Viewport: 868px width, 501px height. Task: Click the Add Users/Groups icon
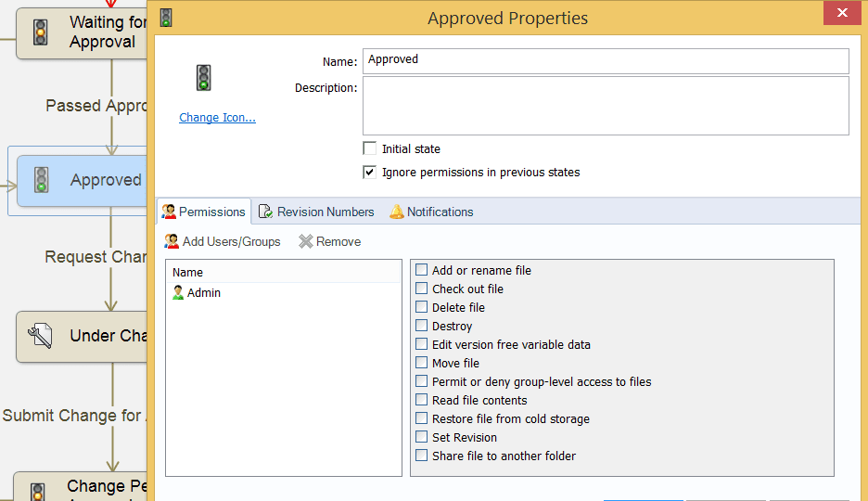coord(172,241)
